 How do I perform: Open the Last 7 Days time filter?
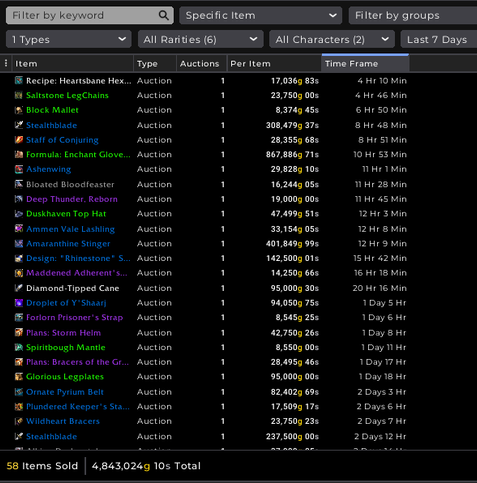[439, 40]
